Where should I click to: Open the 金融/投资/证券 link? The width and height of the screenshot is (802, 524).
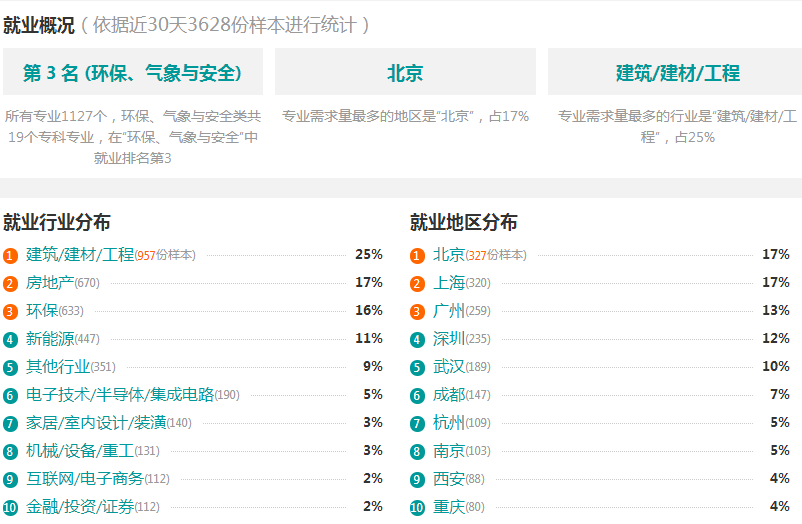pyautogui.click(x=80, y=507)
